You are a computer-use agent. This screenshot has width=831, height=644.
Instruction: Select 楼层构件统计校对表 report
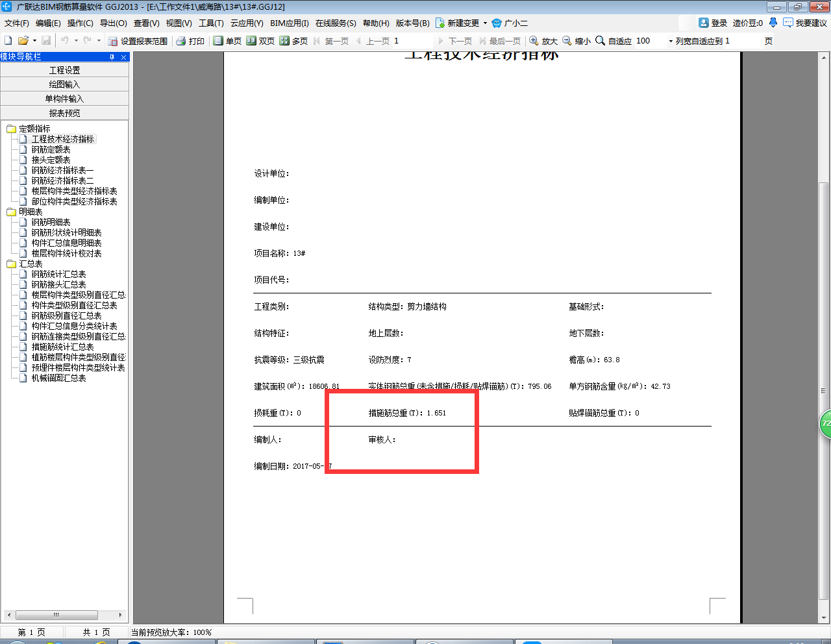[x=66, y=254]
